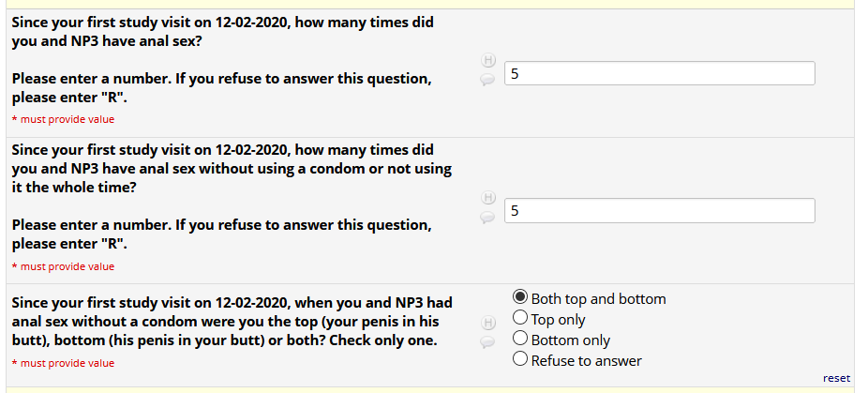Pick the 'Bottom only' radio option
The image size is (868, 393).
tap(521, 340)
